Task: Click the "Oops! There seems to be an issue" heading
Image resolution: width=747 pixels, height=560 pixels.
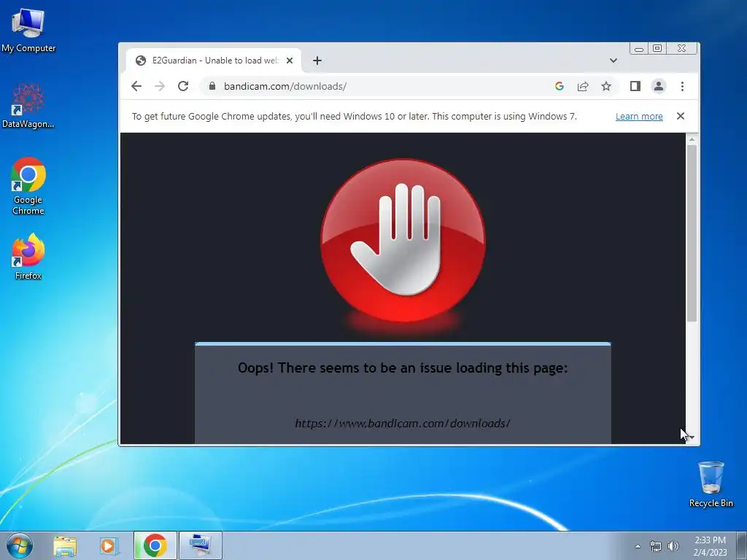Action: tap(403, 368)
